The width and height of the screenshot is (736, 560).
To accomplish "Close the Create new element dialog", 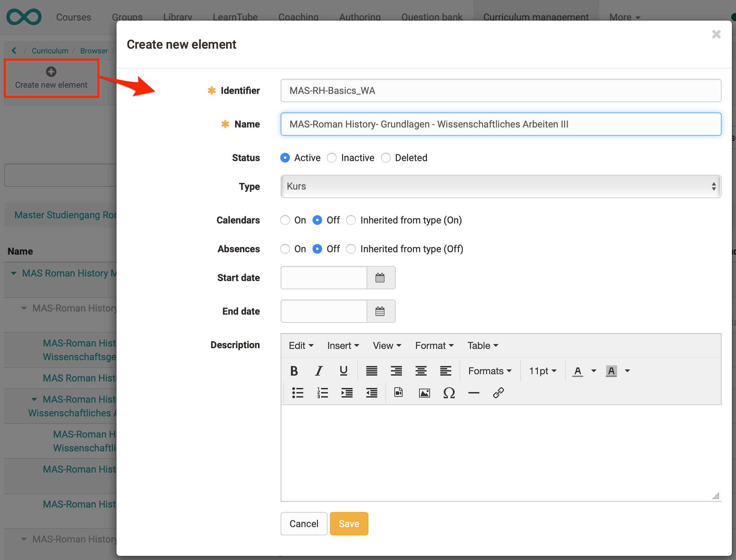I will coord(716,34).
